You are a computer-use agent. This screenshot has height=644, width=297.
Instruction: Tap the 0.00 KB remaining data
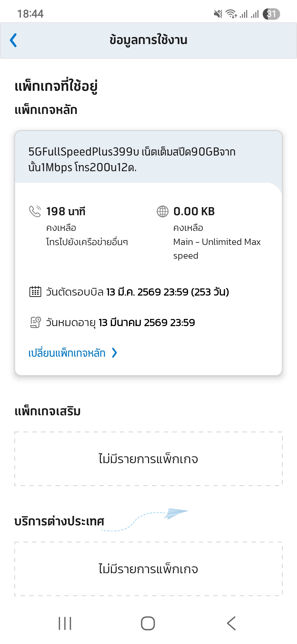pos(194,211)
